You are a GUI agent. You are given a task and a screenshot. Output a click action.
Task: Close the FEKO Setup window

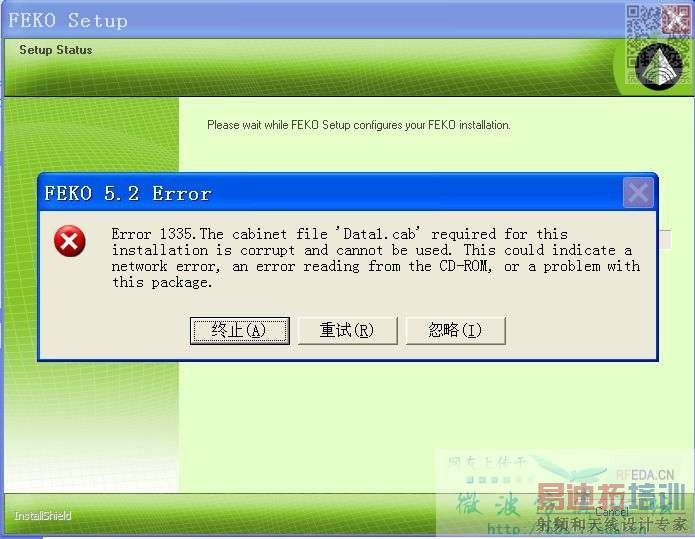(x=676, y=19)
